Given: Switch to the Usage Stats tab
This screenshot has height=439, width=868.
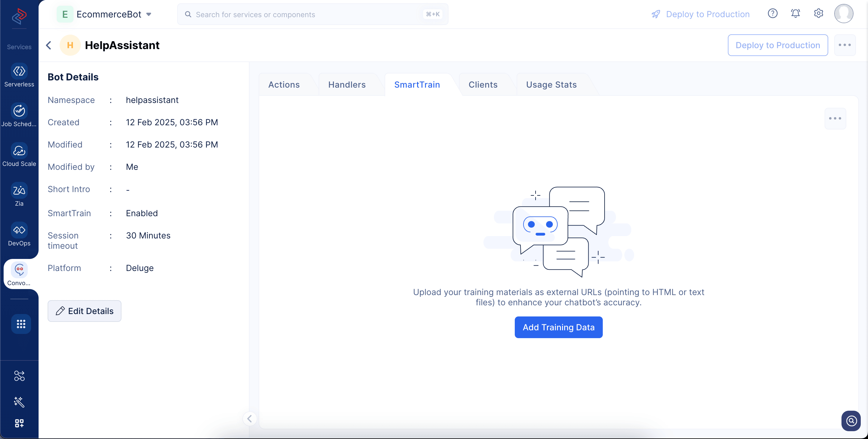Looking at the screenshot, I should click(x=551, y=85).
